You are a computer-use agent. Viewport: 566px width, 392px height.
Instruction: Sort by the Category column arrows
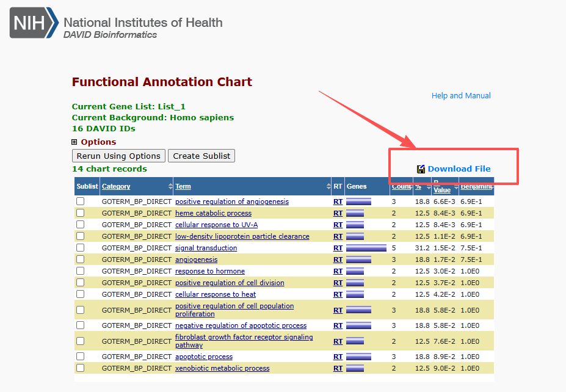(170, 186)
